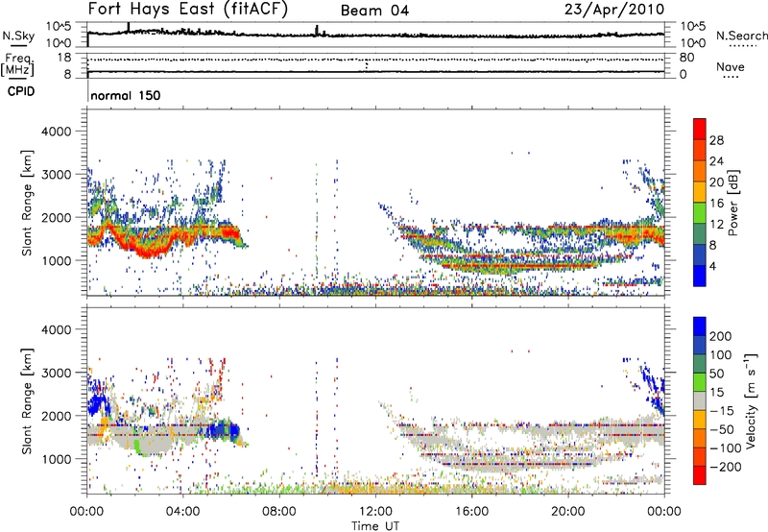Click the blue velocity patch near 00:30 UT

click(x=98, y=405)
